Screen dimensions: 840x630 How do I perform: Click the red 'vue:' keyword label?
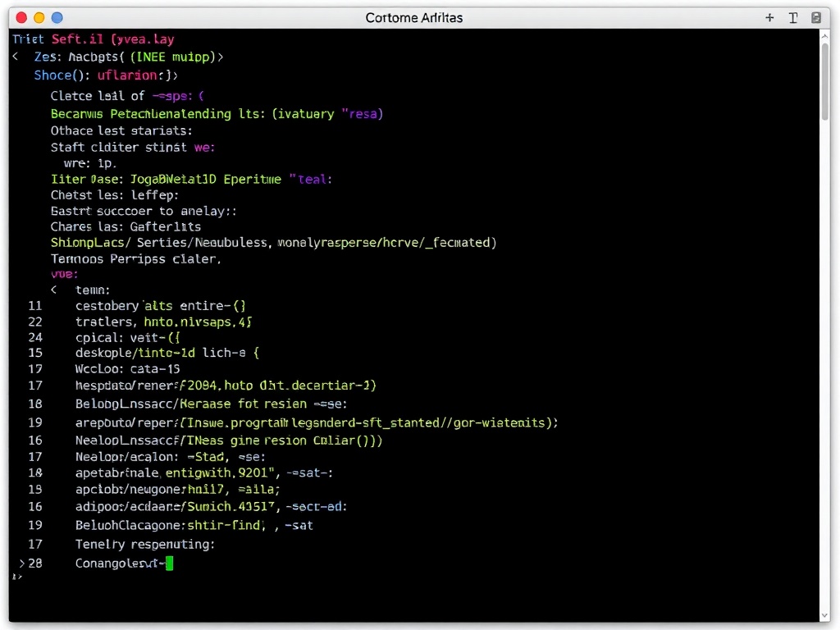[x=63, y=273]
